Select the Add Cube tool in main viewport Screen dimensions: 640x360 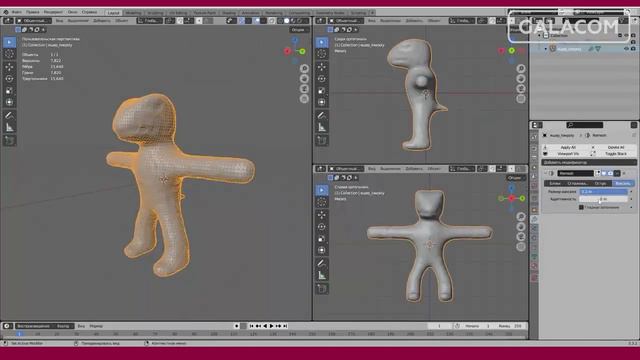pos(9,141)
